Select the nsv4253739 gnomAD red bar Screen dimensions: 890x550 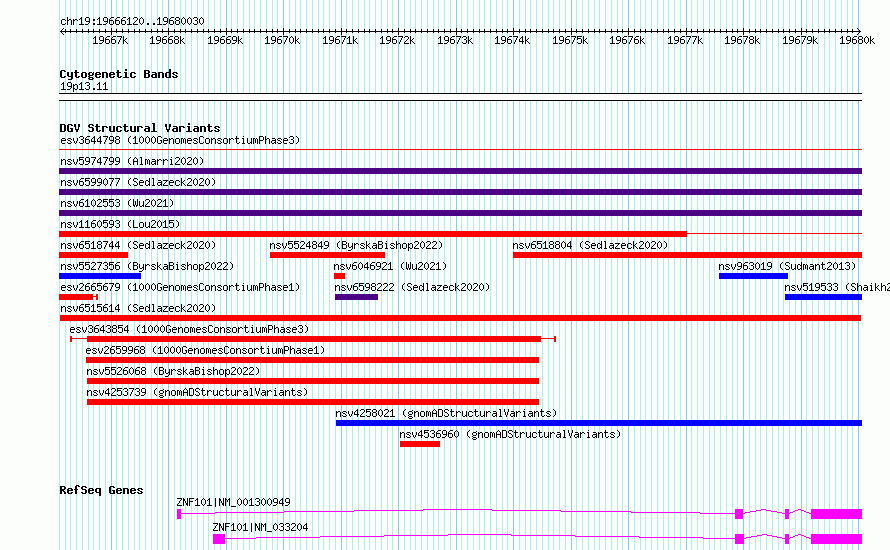pos(313,402)
